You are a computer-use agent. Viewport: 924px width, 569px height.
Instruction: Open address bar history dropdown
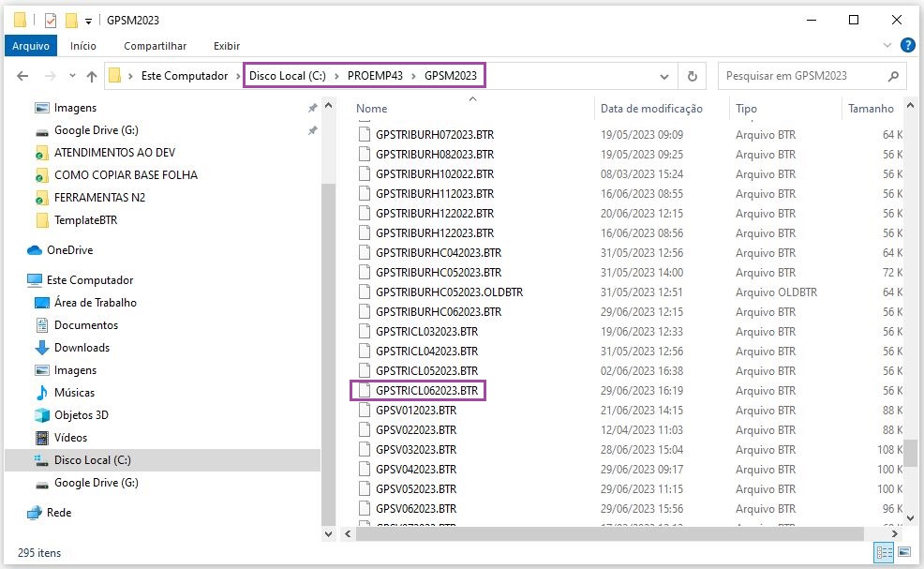coord(664,76)
